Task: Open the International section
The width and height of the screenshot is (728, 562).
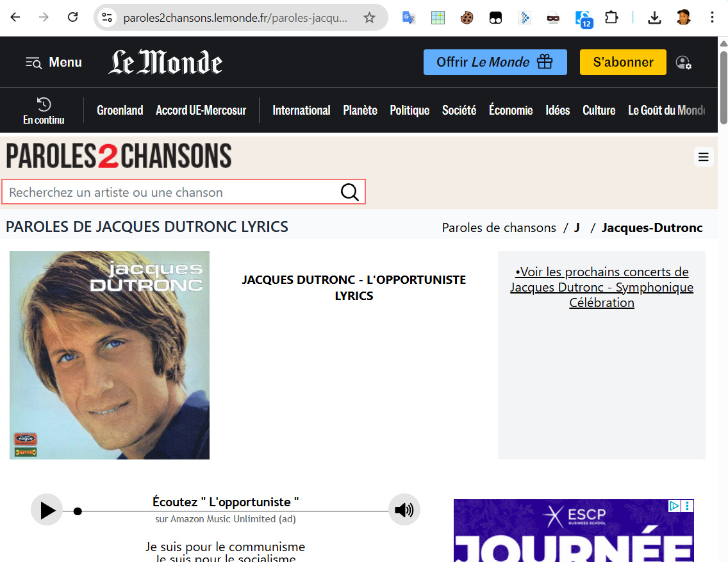Action: pyautogui.click(x=301, y=110)
